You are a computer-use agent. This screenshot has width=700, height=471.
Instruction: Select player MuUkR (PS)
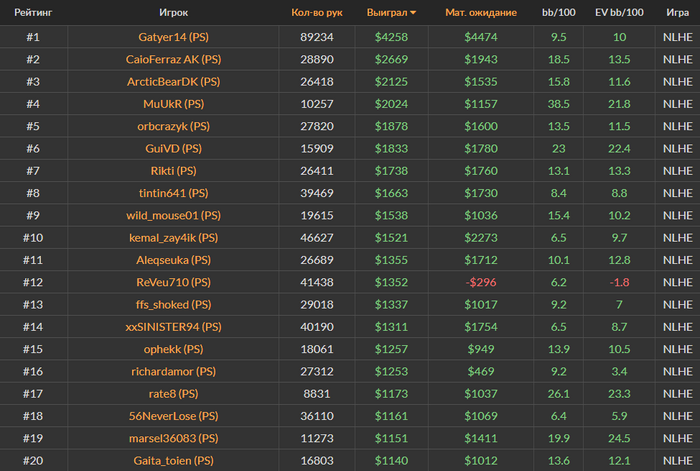tap(174, 103)
